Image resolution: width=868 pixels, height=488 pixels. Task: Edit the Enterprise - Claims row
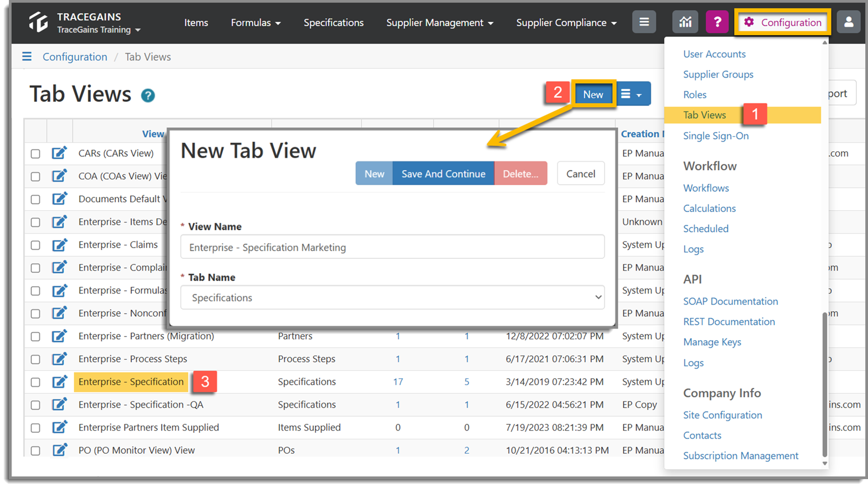(59, 245)
